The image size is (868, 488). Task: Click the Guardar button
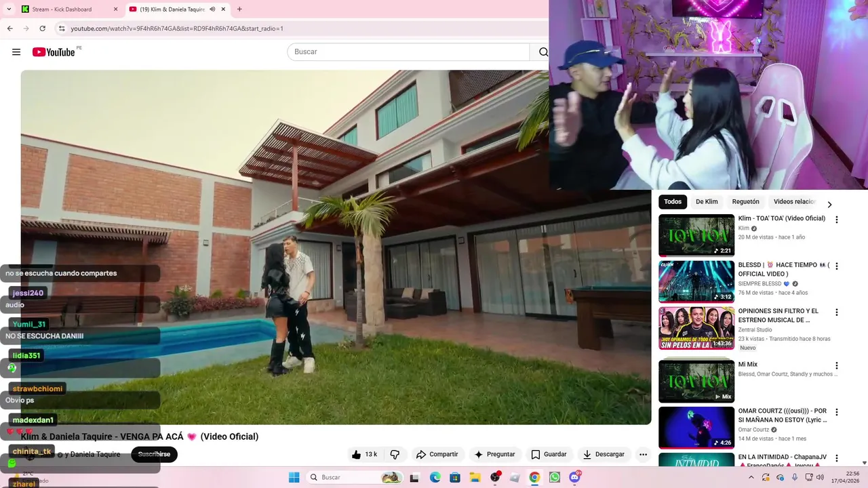(549, 454)
